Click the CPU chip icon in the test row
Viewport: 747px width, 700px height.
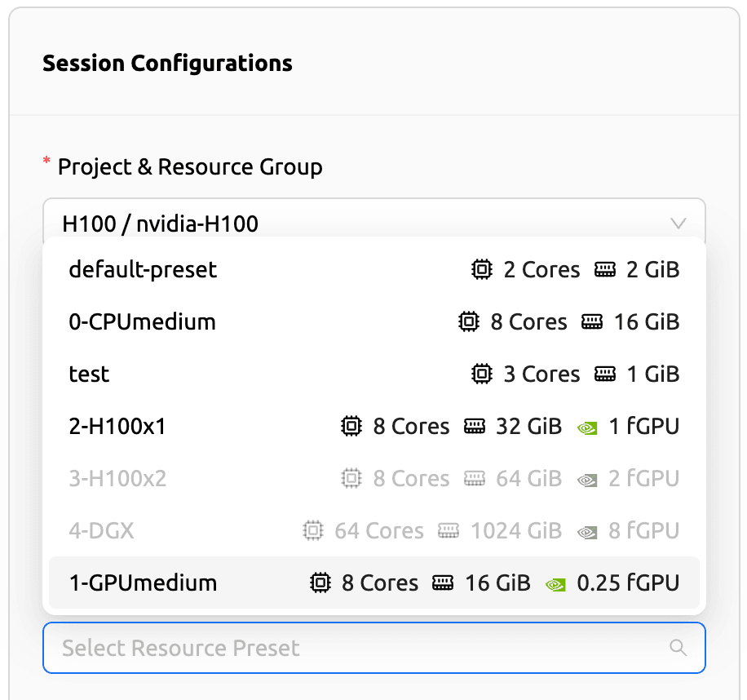482,374
